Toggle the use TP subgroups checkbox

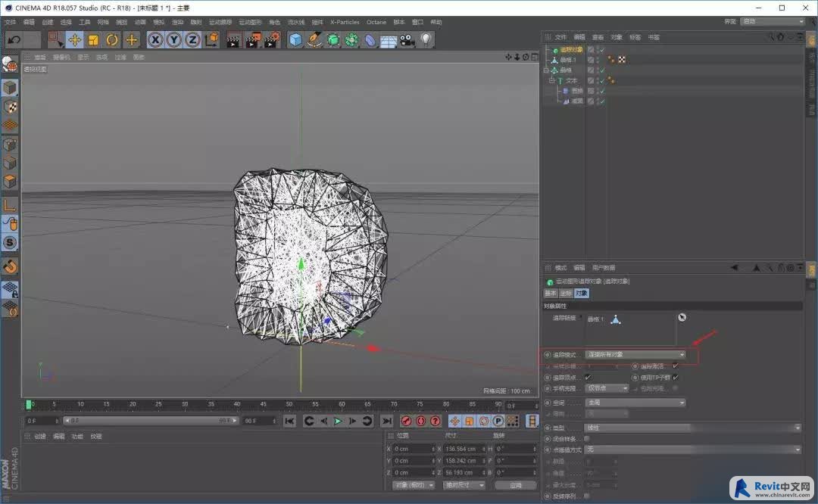tap(676, 378)
